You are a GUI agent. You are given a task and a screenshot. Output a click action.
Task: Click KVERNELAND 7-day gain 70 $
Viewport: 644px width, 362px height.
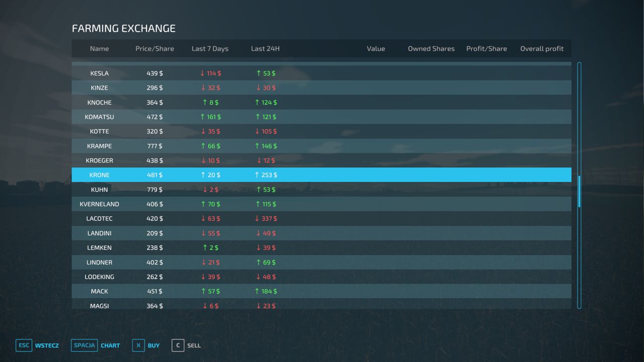pos(210,205)
